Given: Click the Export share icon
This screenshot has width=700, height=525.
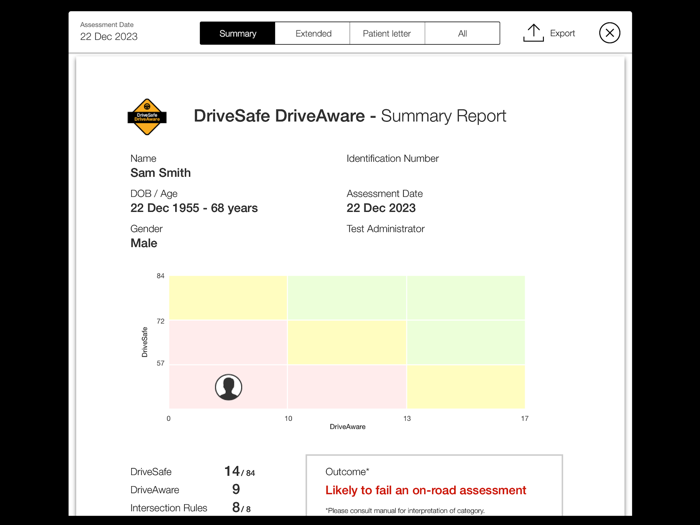Looking at the screenshot, I should click(533, 33).
